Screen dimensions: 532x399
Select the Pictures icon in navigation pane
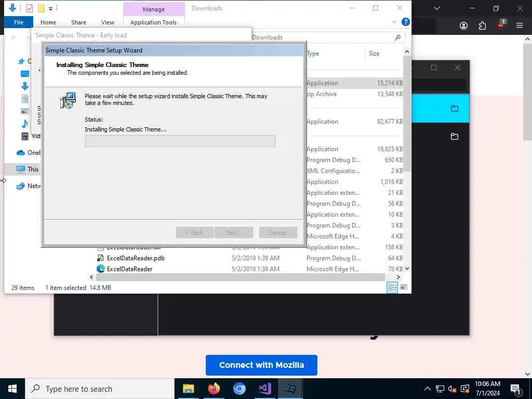click(25, 111)
